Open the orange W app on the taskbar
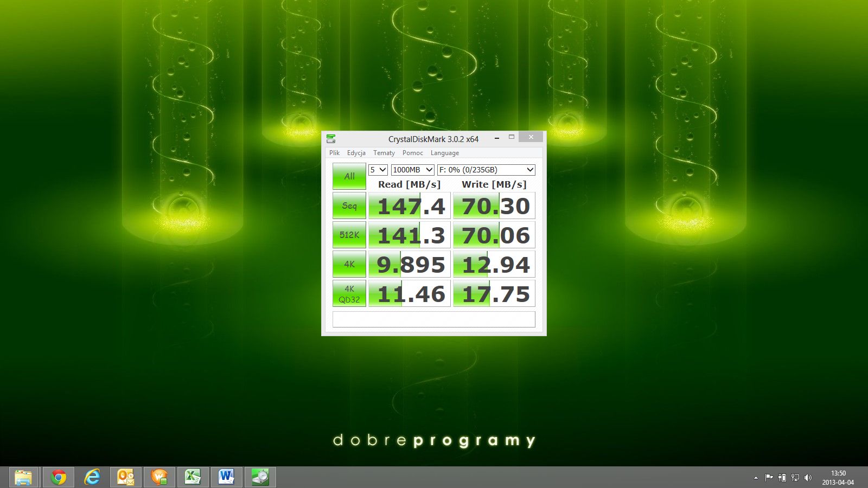Viewport: 868px width, 488px height. pyautogui.click(x=159, y=477)
